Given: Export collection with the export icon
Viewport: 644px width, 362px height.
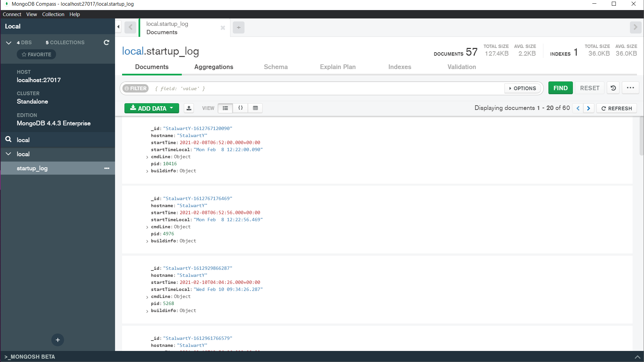Looking at the screenshot, I should (x=189, y=108).
